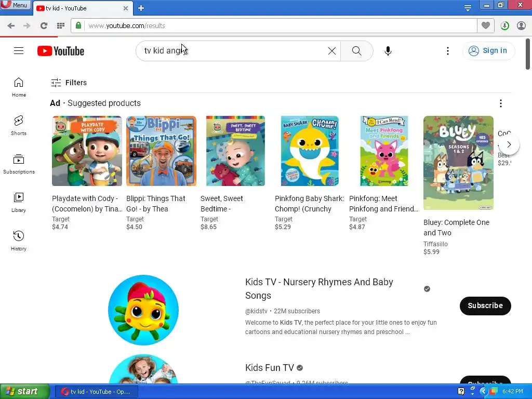This screenshot has height=399, width=532.
Task: Open History in the sidebar
Action: pos(19,241)
